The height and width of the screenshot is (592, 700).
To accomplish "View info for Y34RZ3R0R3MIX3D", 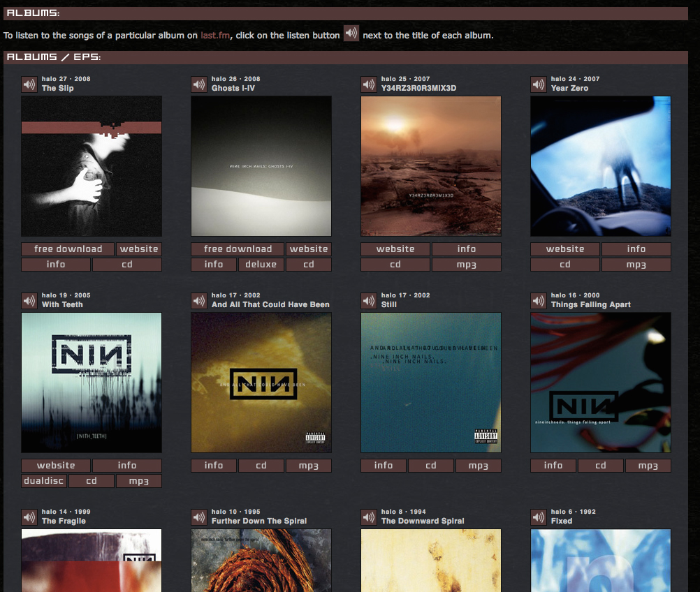I will pos(467,249).
